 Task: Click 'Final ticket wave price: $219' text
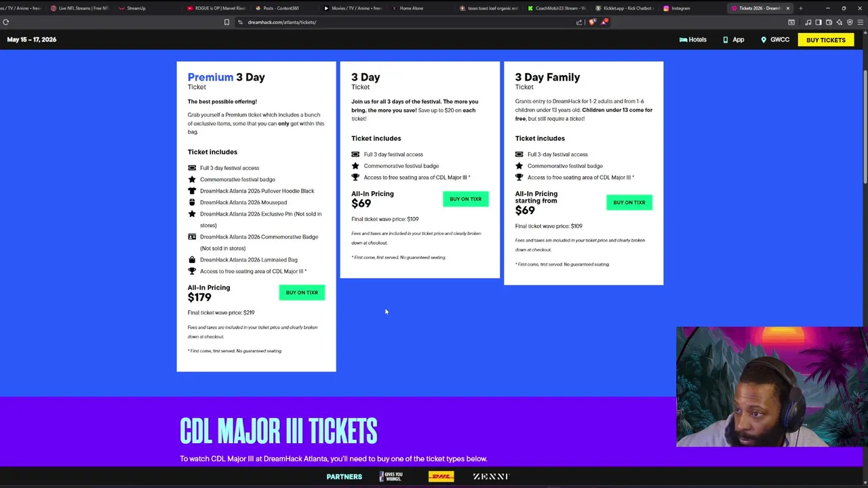tap(221, 312)
